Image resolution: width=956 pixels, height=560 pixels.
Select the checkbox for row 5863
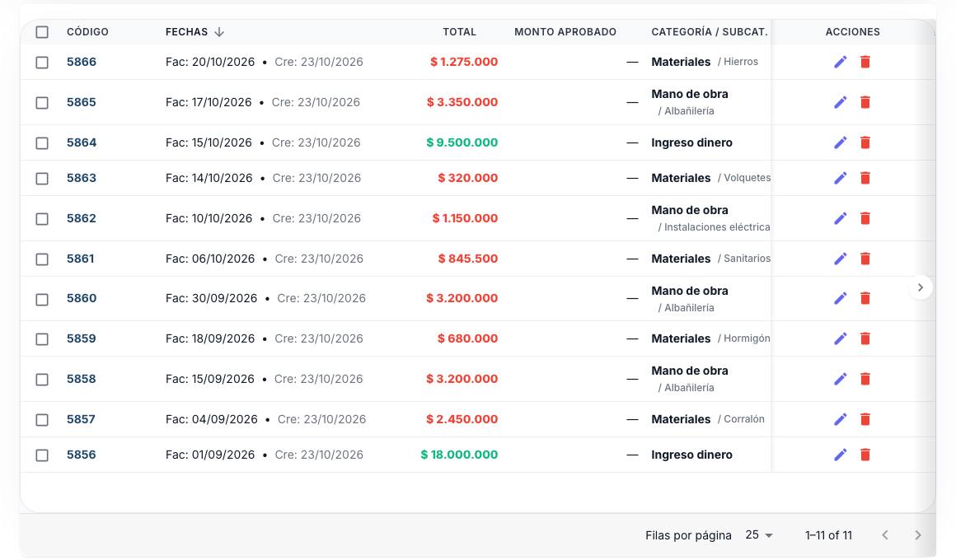click(42, 179)
